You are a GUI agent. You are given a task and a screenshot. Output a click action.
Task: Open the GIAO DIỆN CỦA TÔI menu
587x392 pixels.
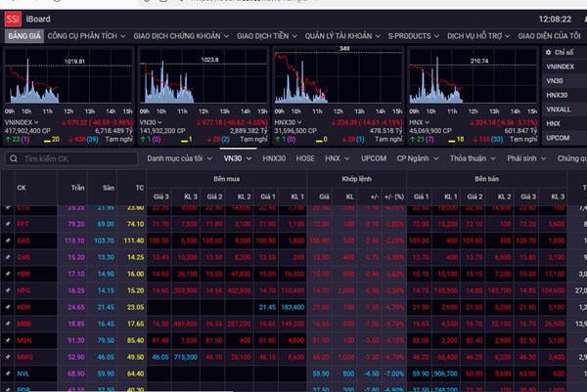[549, 36]
